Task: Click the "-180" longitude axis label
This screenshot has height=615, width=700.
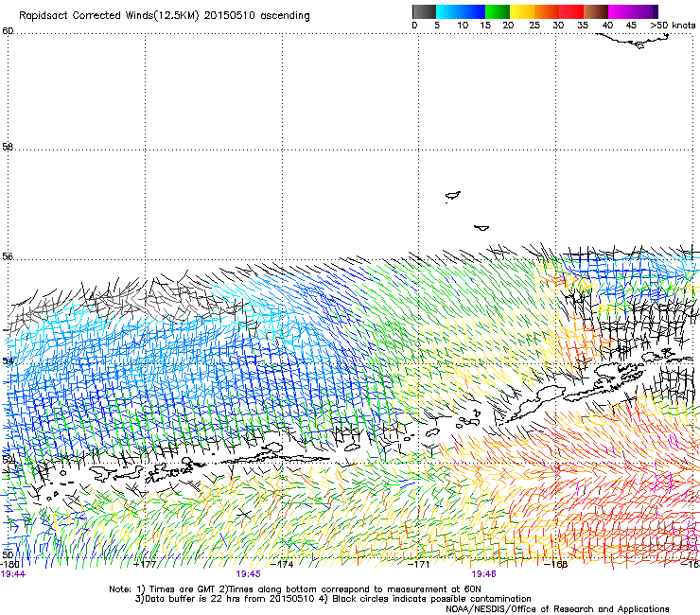Action: [9, 564]
